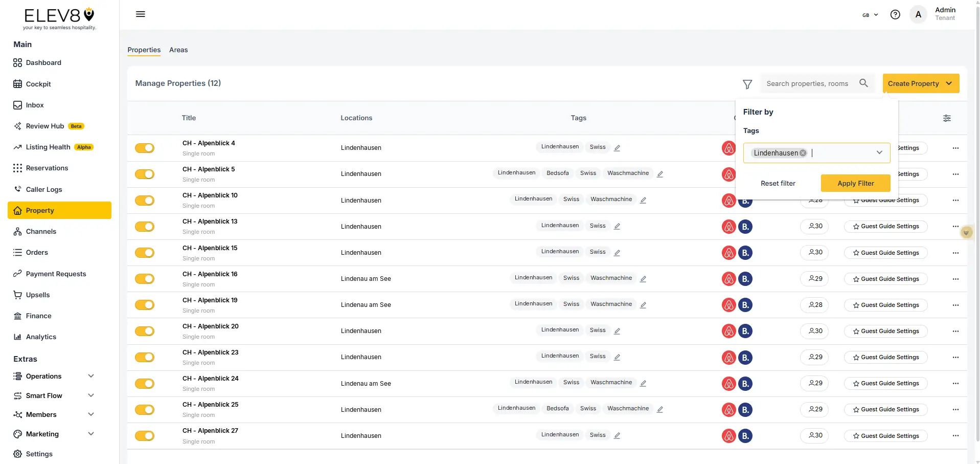Toggle CH - Alpenblick 27 switch
The height and width of the screenshot is (464, 980).
tap(145, 436)
